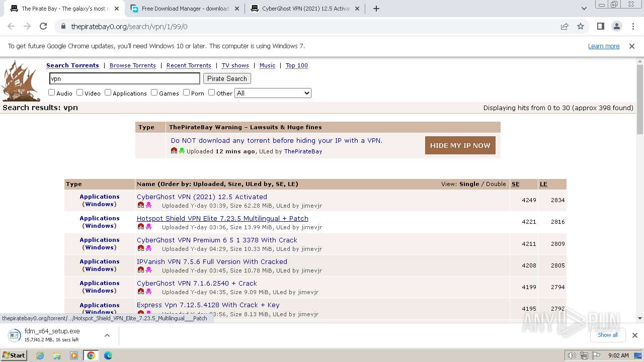644x362 pixels.
Task: Click the address bar URL
Action: click(129, 27)
